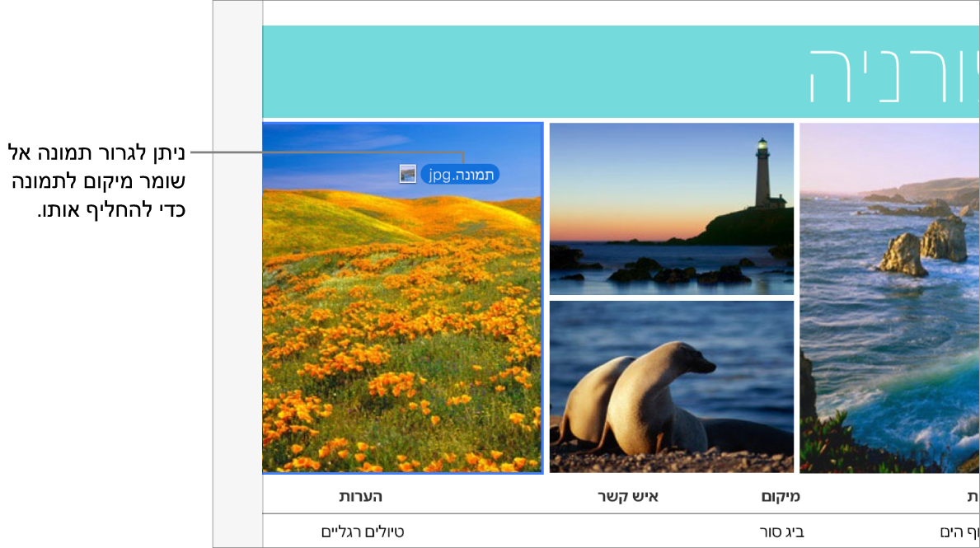This screenshot has height=548, width=980.
Task: Click the איש קשר column header
Action: point(628,497)
